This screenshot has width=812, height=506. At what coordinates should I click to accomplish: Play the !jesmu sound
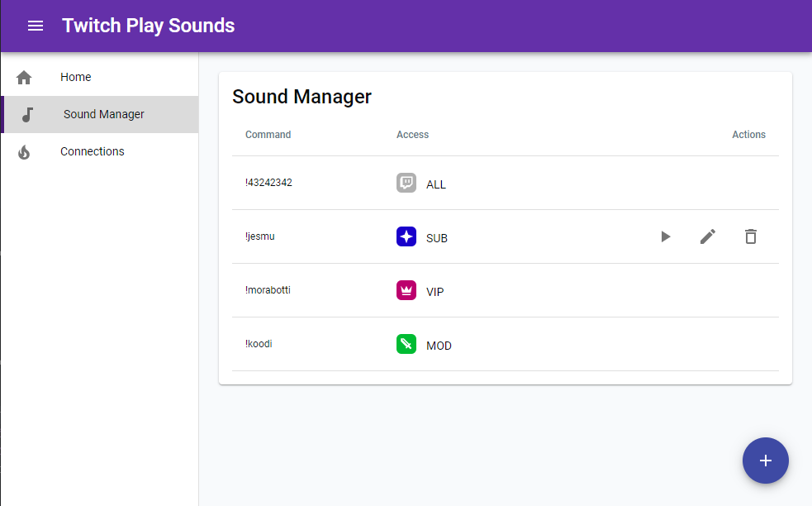pos(665,236)
